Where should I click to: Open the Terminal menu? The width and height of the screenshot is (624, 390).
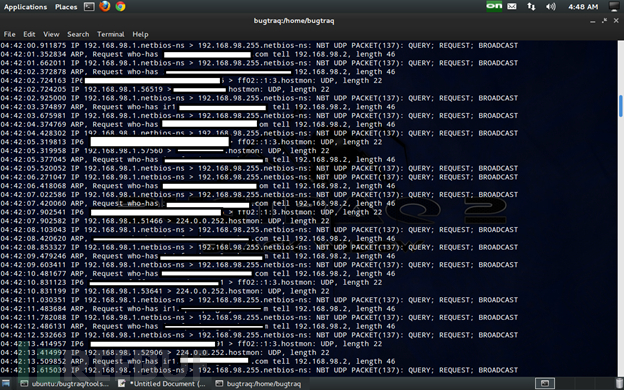(111, 34)
